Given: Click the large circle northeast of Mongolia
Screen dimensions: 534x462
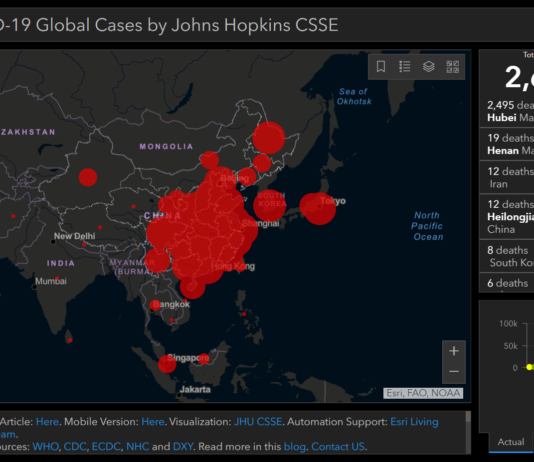Looking at the screenshot, I should click(x=269, y=138).
